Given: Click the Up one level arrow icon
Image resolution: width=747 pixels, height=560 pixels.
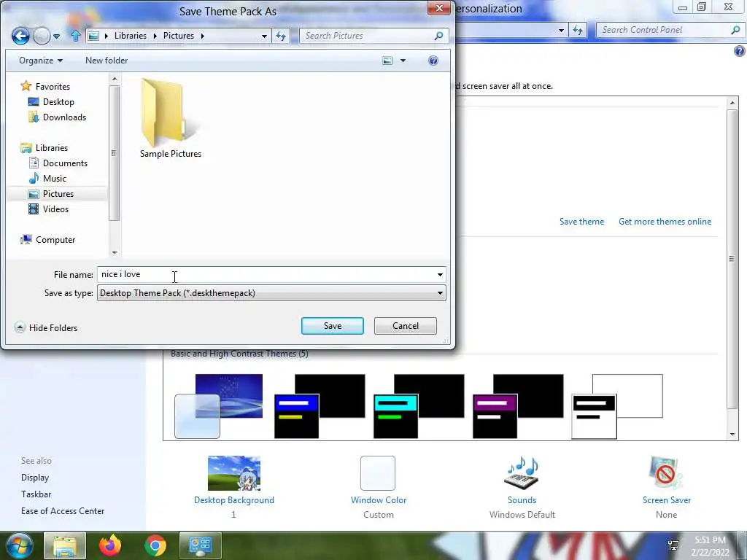Looking at the screenshot, I should tap(75, 36).
